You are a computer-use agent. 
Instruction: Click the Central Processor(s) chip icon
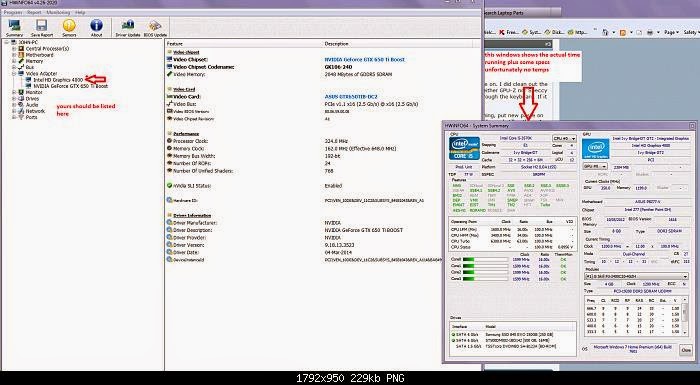(x=21, y=48)
